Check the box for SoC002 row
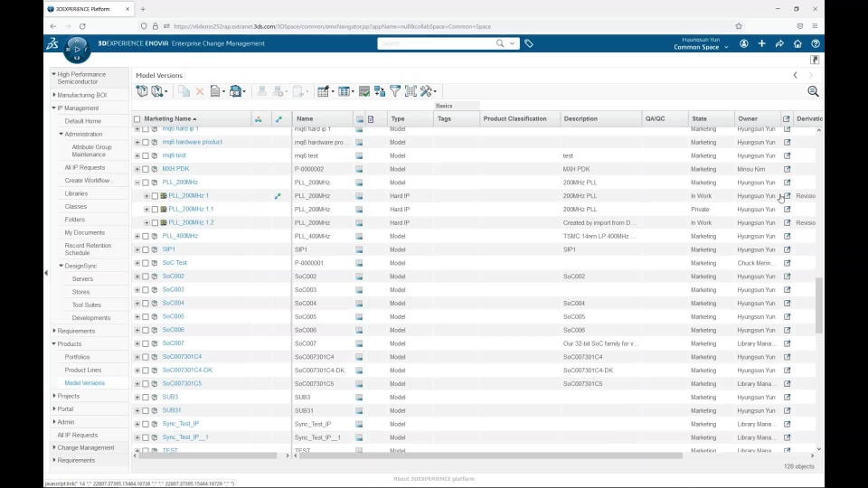The image size is (868, 488). [146, 277]
